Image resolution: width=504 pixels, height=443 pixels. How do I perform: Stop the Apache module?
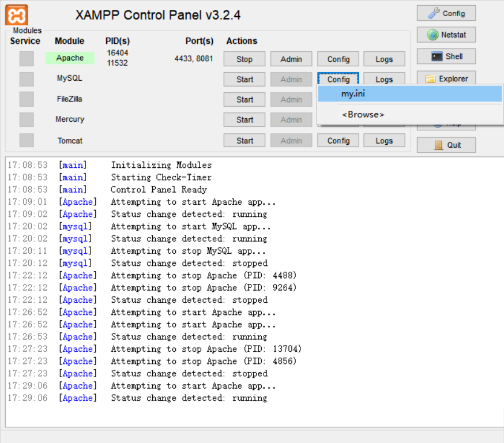pos(245,59)
